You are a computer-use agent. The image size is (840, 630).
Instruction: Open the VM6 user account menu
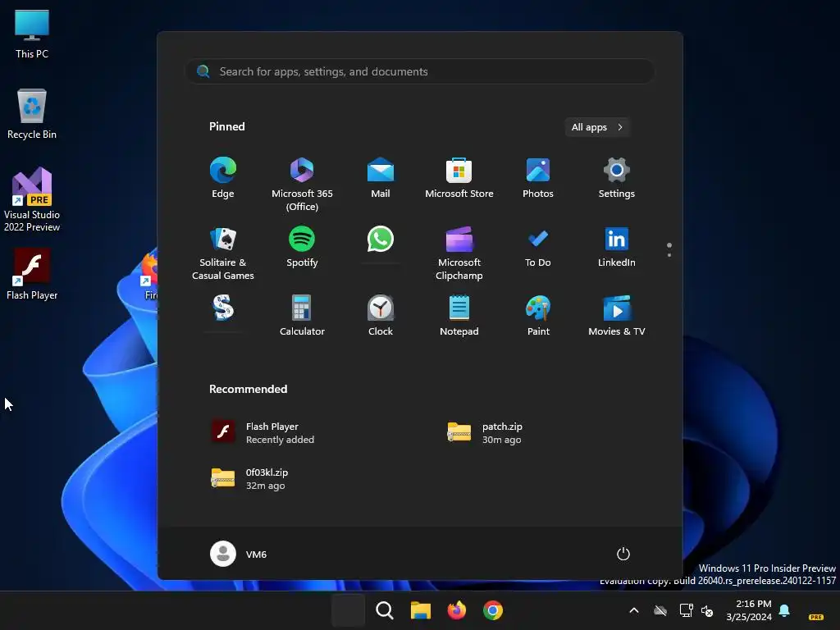point(239,554)
